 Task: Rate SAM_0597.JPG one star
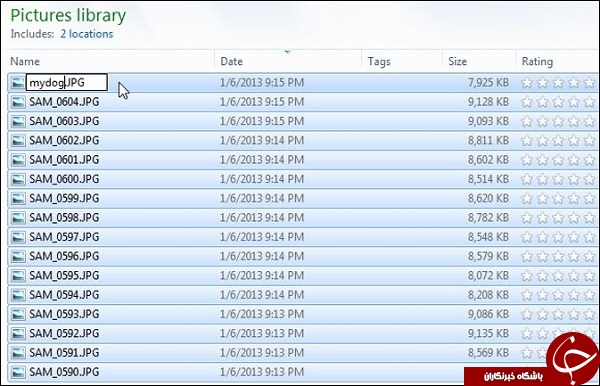tap(527, 237)
